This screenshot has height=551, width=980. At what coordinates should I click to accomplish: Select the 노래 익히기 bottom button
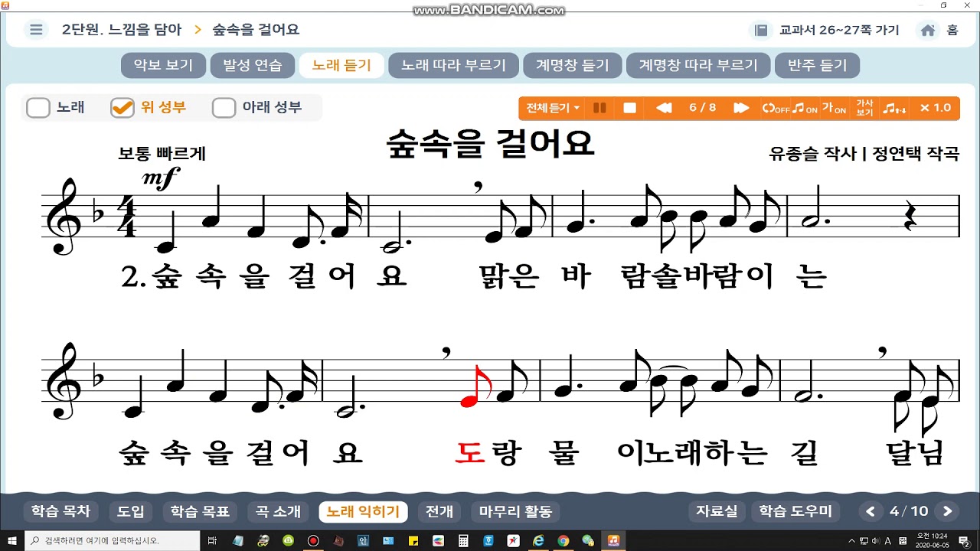363,511
